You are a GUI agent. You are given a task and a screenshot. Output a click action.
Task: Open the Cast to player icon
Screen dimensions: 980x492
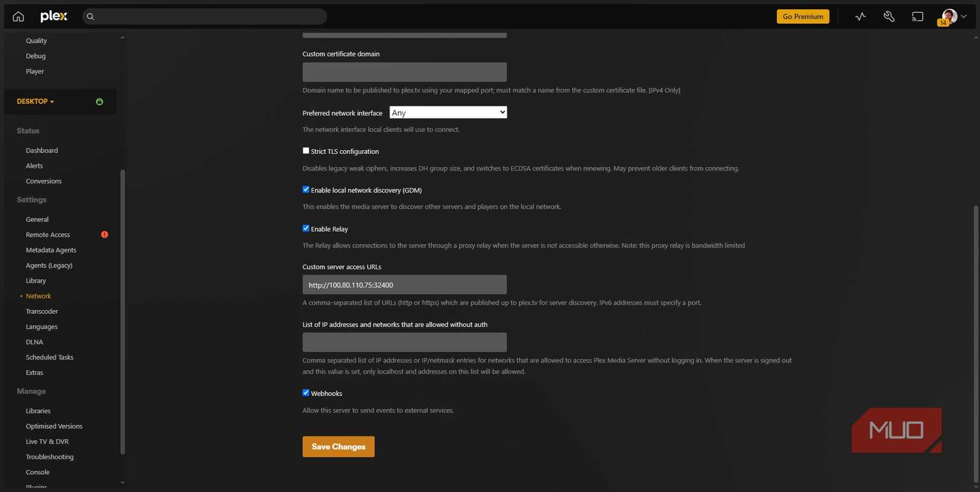pyautogui.click(x=918, y=17)
